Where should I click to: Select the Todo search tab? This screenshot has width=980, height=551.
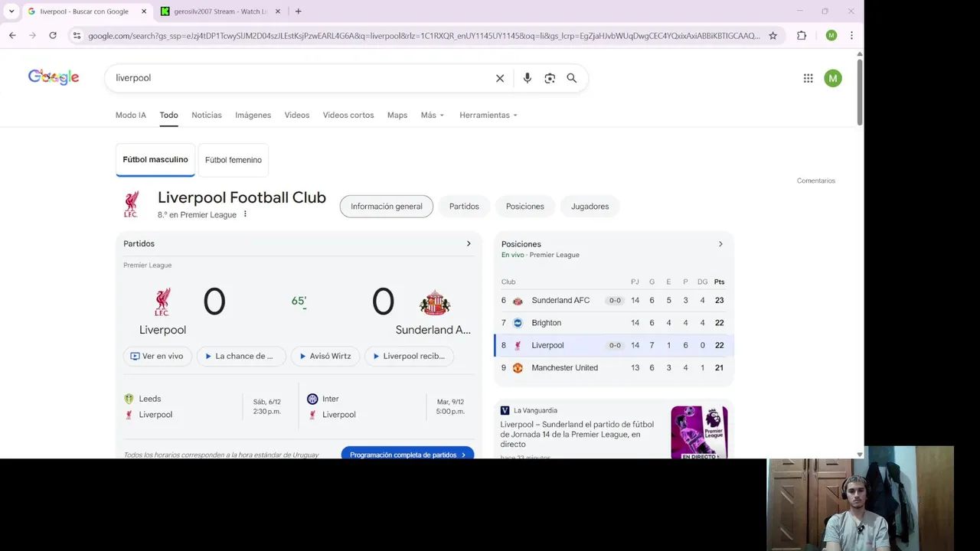pos(168,115)
